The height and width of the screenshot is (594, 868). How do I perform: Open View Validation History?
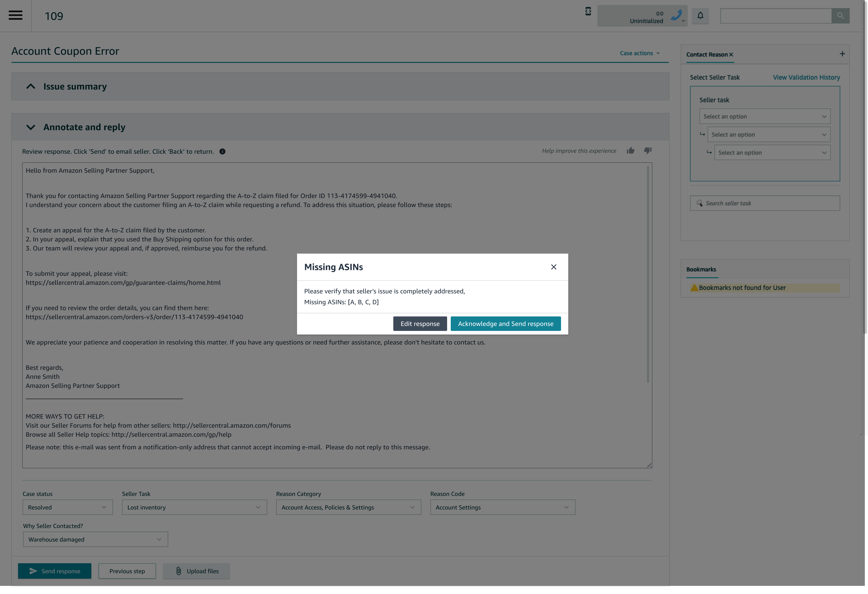pyautogui.click(x=806, y=77)
